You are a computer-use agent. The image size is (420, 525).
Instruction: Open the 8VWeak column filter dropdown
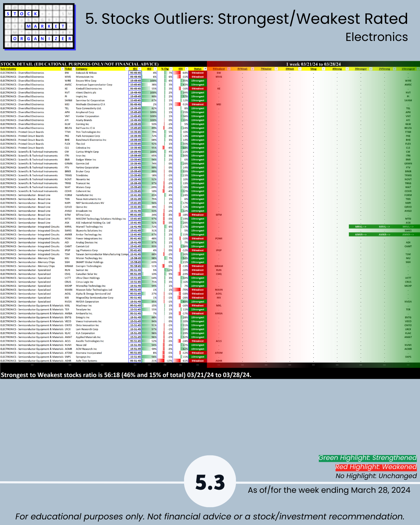(252, 69)
